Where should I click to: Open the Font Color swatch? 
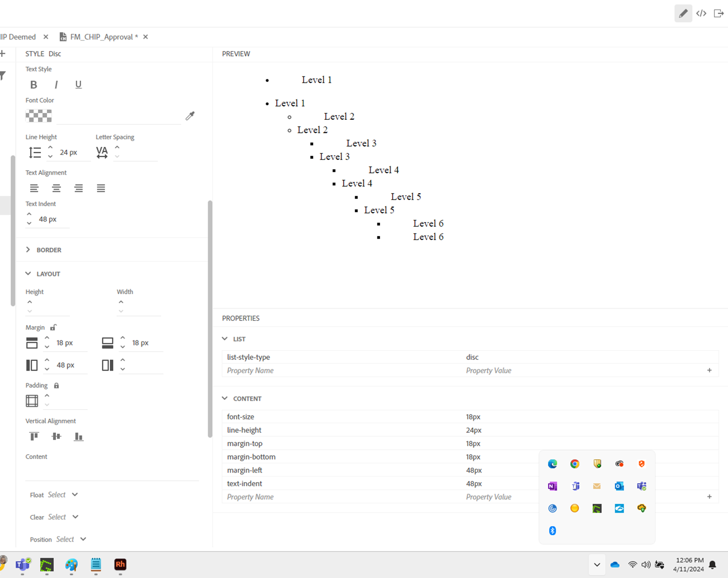click(x=38, y=116)
